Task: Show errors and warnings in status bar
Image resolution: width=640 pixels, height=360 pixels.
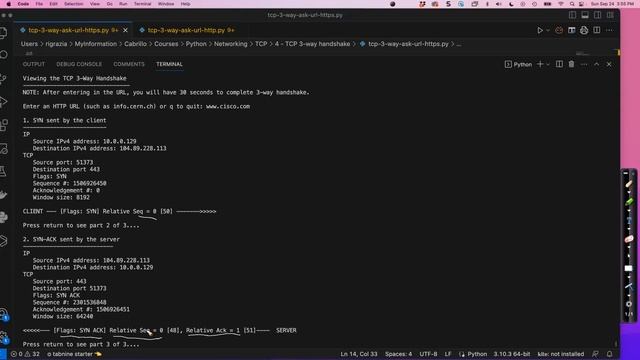Action: [x=25, y=354]
